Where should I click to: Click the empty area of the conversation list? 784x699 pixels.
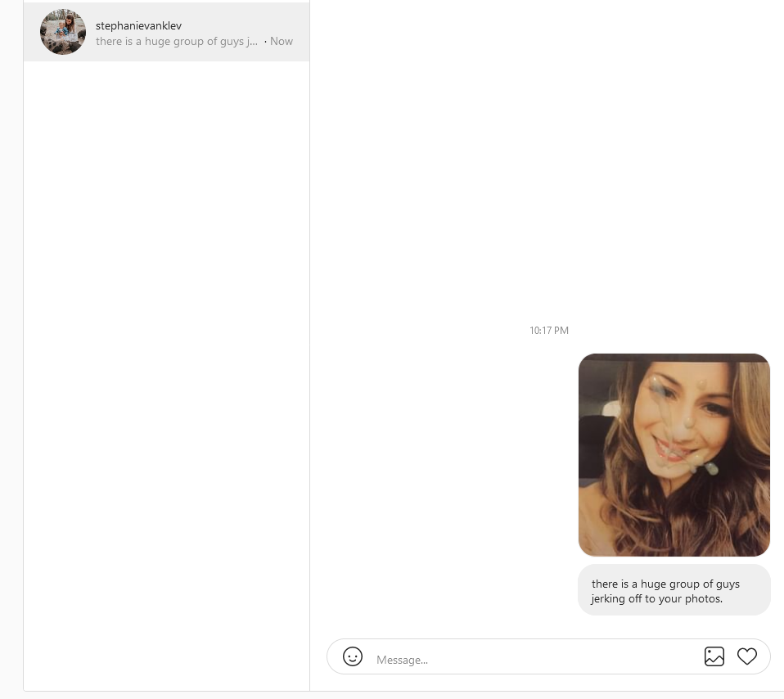tap(166, 375)
